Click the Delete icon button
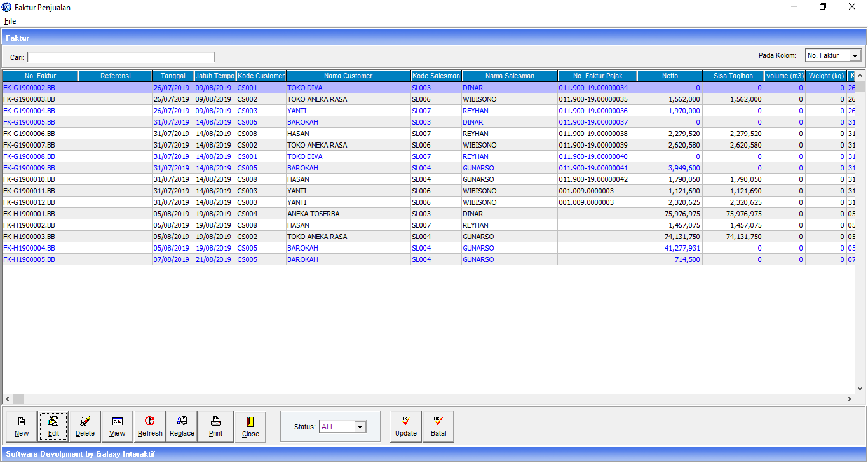Screen dimensions: 868x463 [x=85, y=426]
